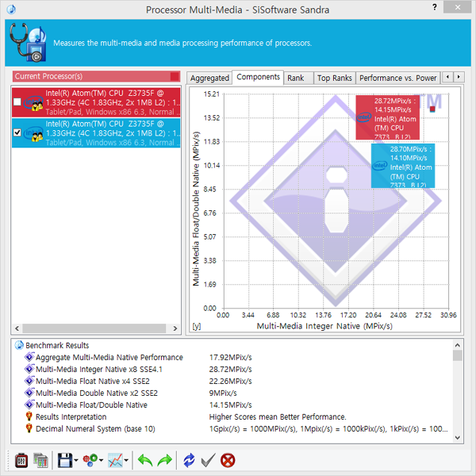Click the green back arrow
Viewport: 476px width, 476px height.
coord(145,460)
